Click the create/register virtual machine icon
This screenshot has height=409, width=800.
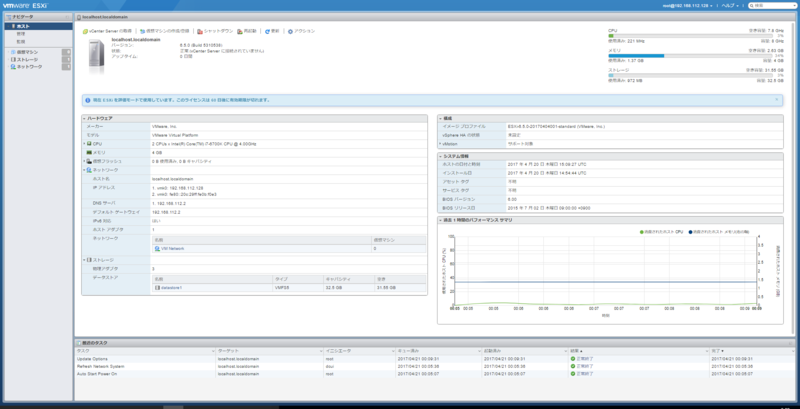pos(142,31)
